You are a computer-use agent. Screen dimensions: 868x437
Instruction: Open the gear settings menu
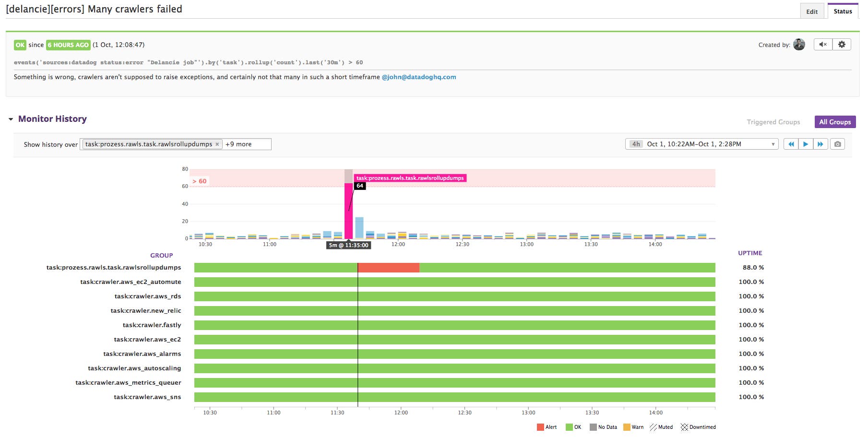point(842,45)
